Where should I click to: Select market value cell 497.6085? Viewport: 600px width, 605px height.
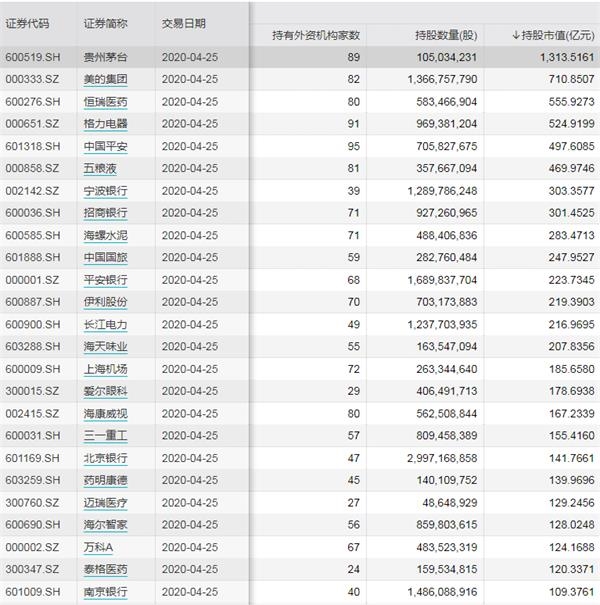[x=571, y=146]
